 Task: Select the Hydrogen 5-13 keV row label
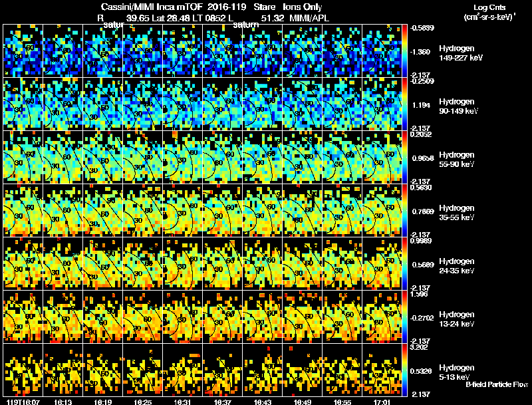coord(457,372)
